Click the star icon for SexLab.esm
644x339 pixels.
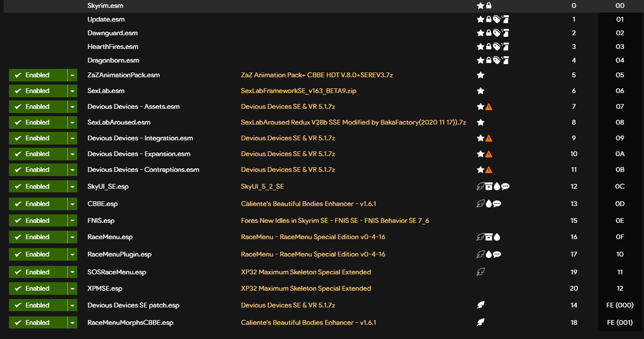pos(480,91)
